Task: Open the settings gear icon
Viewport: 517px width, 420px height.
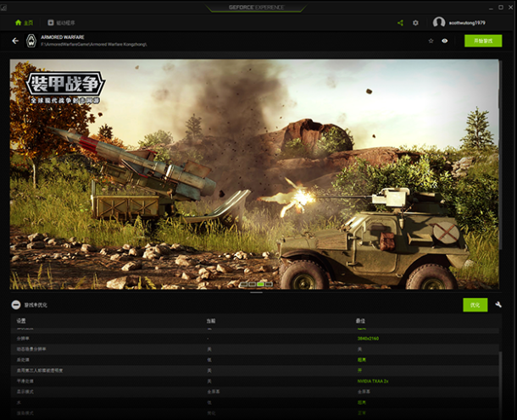Action: 415,23
